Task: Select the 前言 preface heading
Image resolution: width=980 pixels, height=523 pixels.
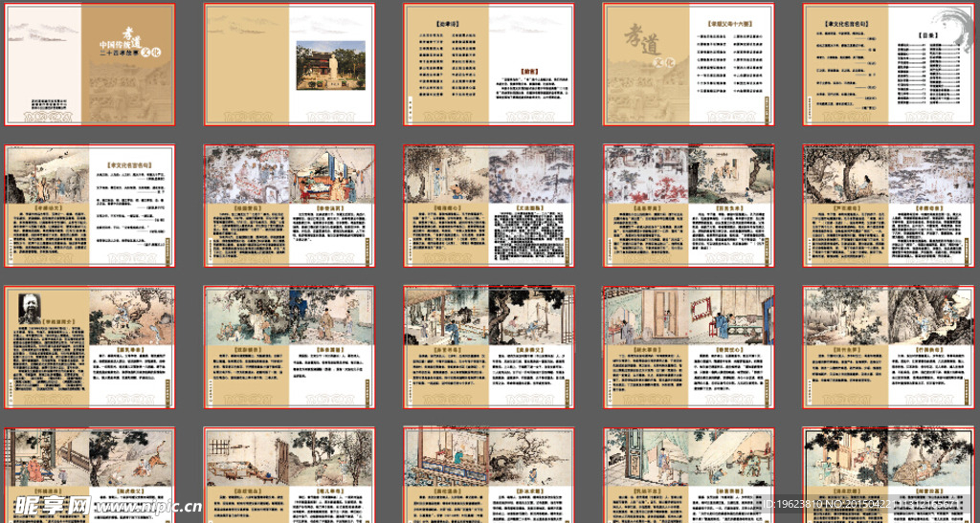Action: 529,70
